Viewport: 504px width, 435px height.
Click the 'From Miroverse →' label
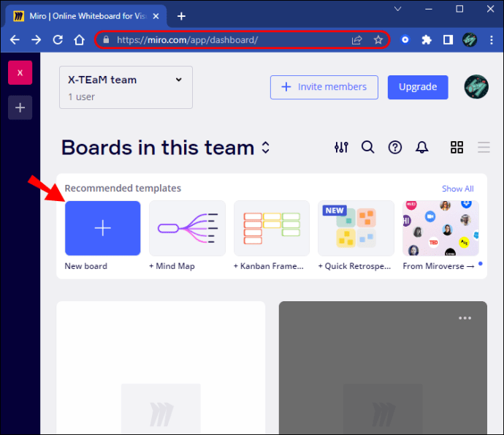(x=438, y=266)
